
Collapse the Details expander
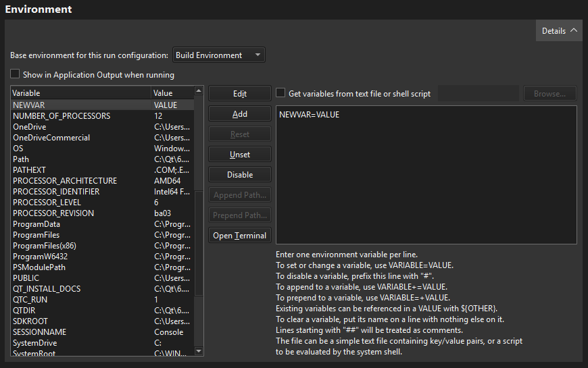coord(559,31)
